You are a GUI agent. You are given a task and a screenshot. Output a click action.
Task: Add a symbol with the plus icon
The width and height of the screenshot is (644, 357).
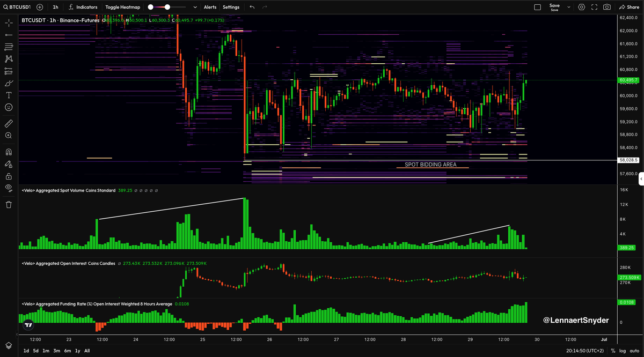(x=40, y=7)
